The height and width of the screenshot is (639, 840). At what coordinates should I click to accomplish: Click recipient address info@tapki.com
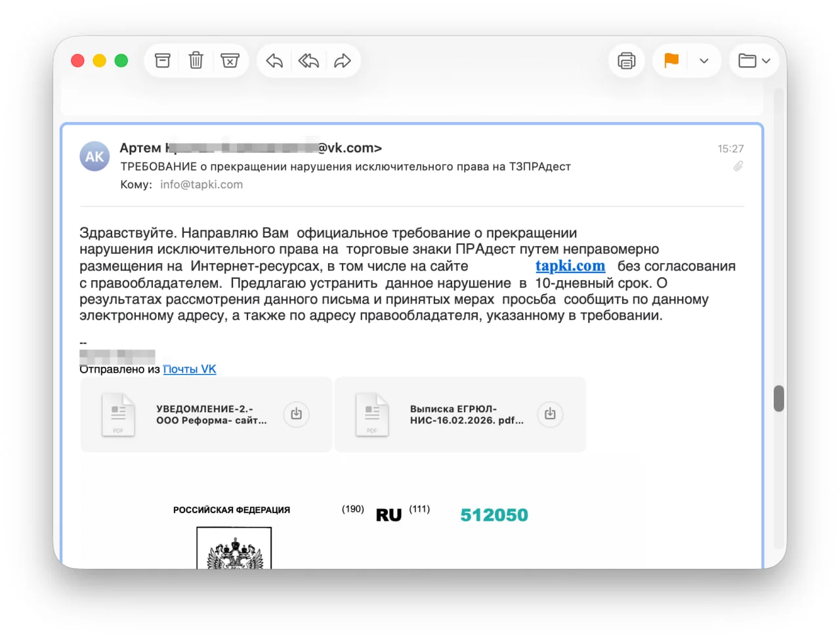pos(201,185)
